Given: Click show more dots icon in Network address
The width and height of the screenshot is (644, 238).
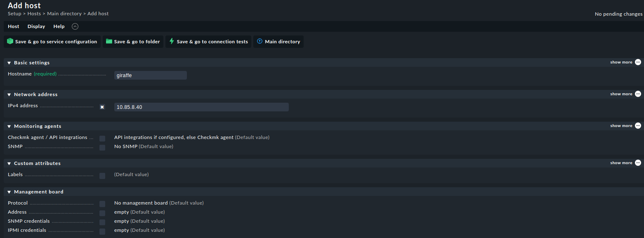Looking at the screenshot, I should pyautogui.click(x=638, y=94).
